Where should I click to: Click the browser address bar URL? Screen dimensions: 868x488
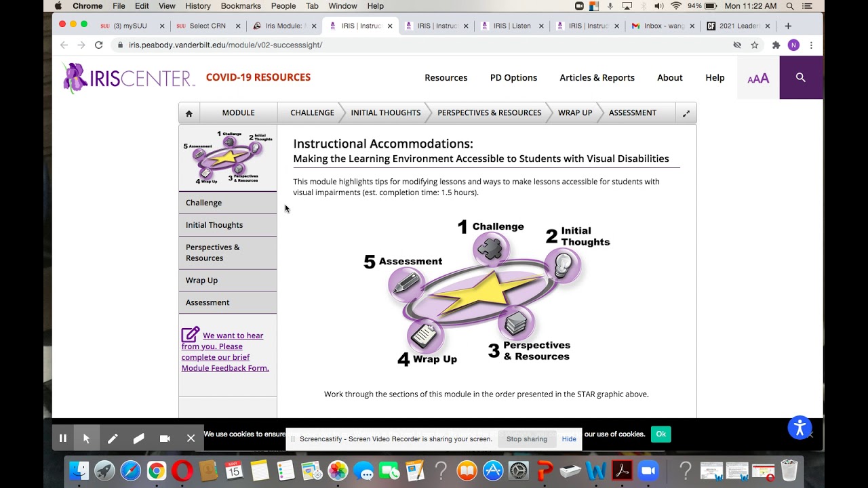225,45
